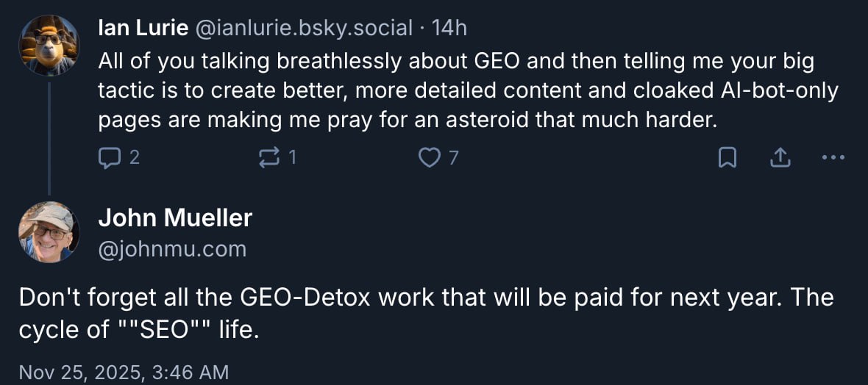Click the Ian Lurie display name

[143, 28]
